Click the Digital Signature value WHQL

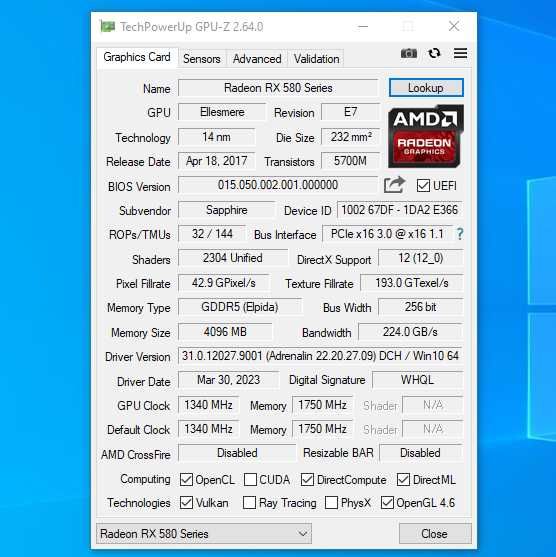[417, 380]
